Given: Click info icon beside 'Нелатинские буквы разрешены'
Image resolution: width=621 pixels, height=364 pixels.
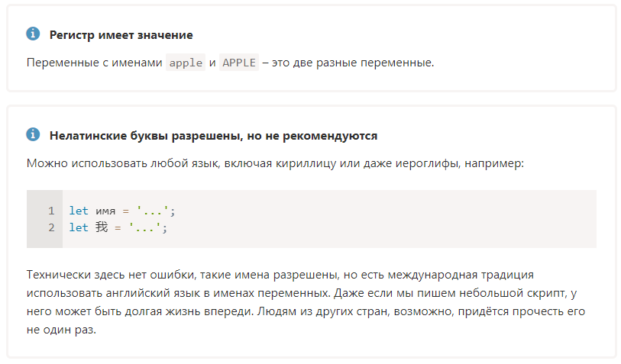Looking at the screenshot, I should (x=33, y=134).
